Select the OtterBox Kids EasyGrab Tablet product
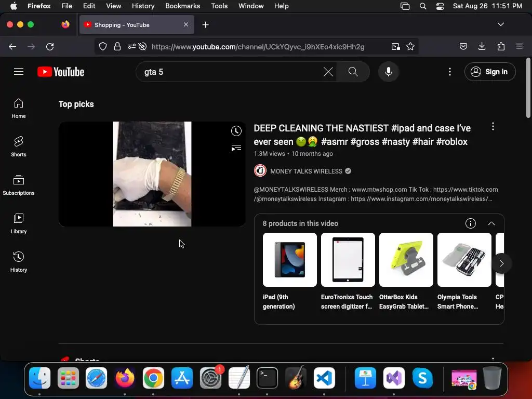 point(406,271)
